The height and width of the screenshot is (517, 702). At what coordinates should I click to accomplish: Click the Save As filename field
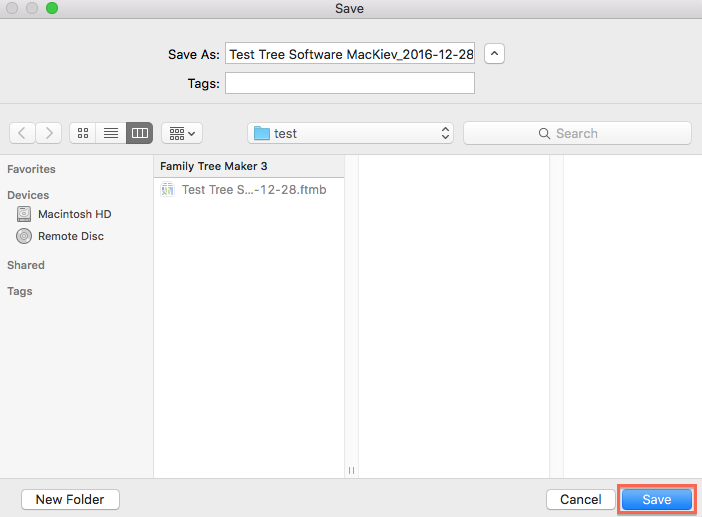(x=350, y=54)
